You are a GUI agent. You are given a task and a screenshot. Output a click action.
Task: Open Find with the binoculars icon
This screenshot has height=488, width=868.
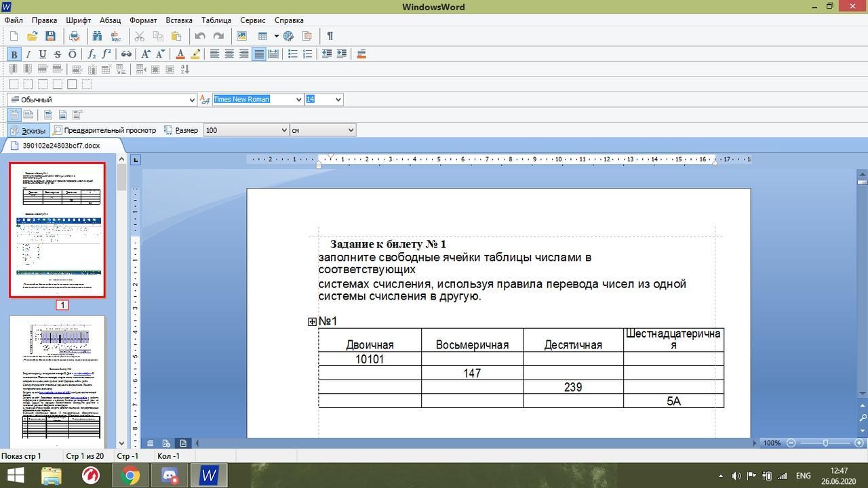[x=97, y=36]
